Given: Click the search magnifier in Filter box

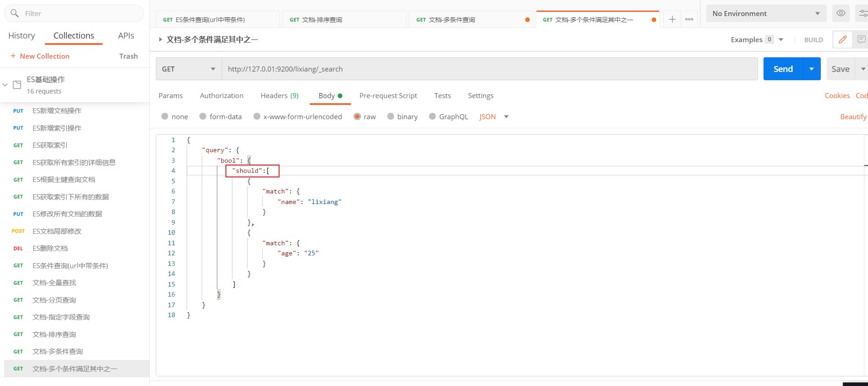Looking at the screenshot, I should point(15,13).
